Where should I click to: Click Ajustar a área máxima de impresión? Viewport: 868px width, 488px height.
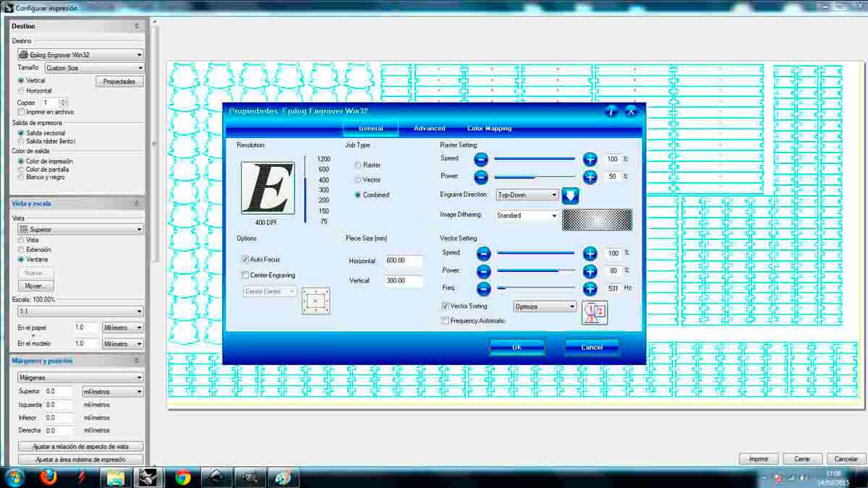tap(80, 460)
